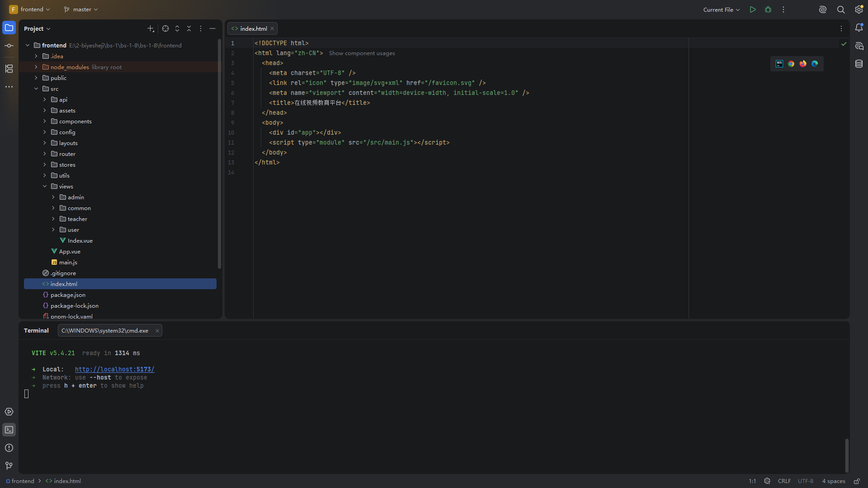Screen dimensions: 868x488
Task: Open the Git tool window icon
Action: tap(9, 466)
